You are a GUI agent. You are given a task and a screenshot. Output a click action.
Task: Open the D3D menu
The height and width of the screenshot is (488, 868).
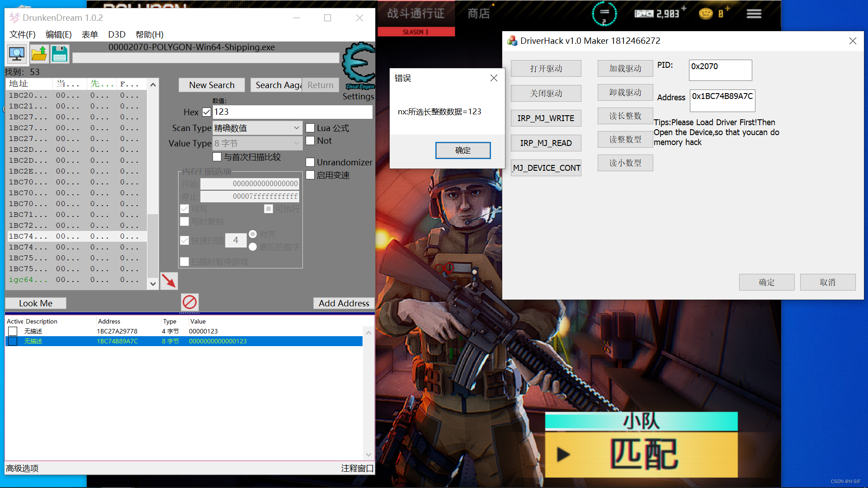(117, 34)
